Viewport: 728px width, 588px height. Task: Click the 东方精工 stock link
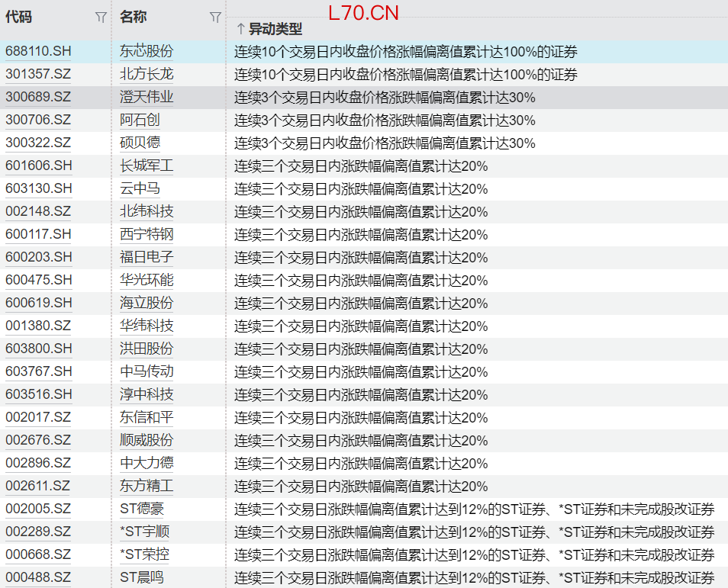tap(147, 487)
